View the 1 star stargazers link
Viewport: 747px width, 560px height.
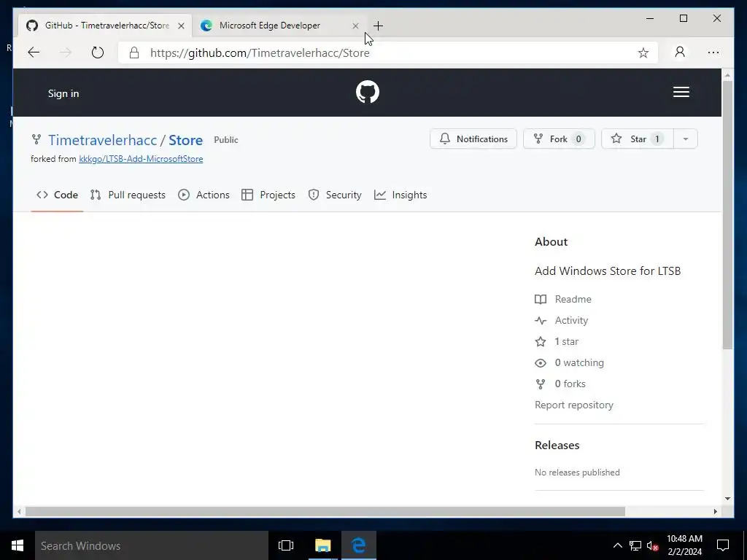pos(557,341)
